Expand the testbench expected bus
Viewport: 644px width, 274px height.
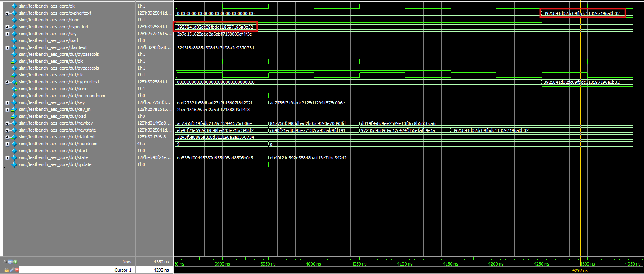pos(7,27)
